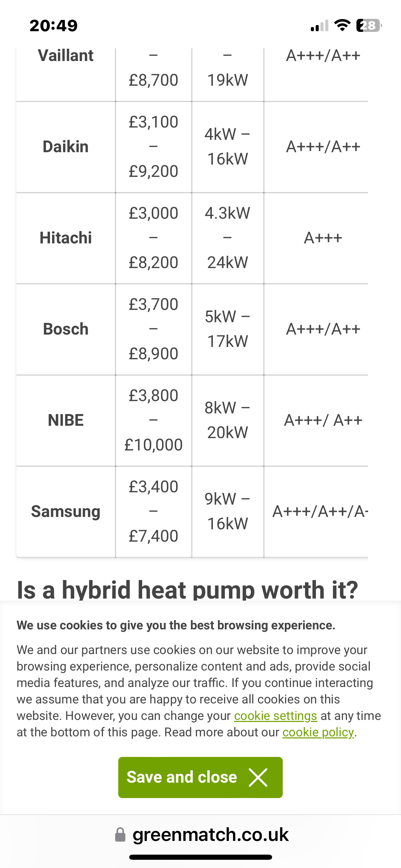Tap the padlock icon beside the URL
401x868 pixels.
[x=120, y=835]
